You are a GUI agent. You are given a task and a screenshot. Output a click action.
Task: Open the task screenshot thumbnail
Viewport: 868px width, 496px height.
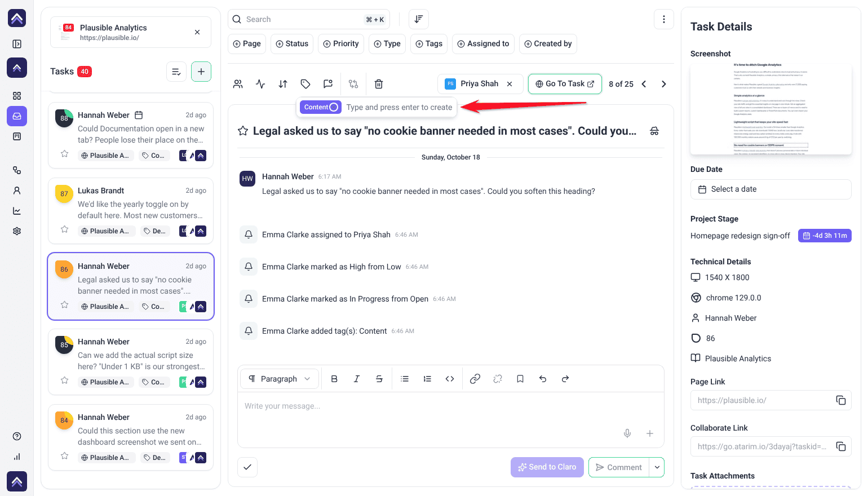click(771, 109)
